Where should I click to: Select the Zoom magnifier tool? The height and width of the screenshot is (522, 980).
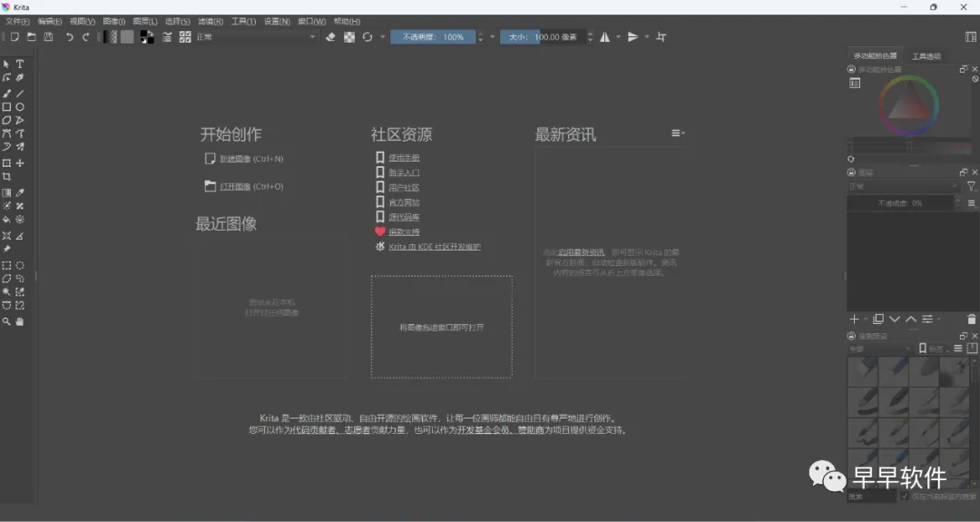pyautogui.click(x=7, y=321)
